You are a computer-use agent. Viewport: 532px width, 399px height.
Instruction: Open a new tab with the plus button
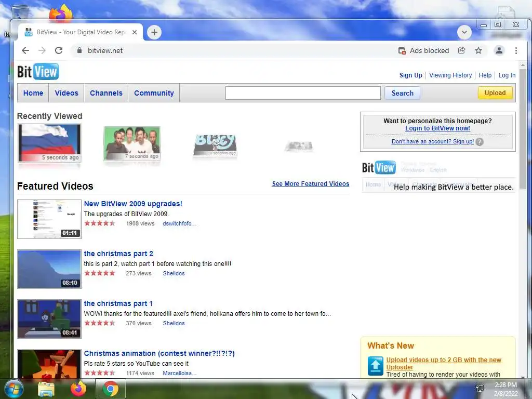[x=154, y=32]
